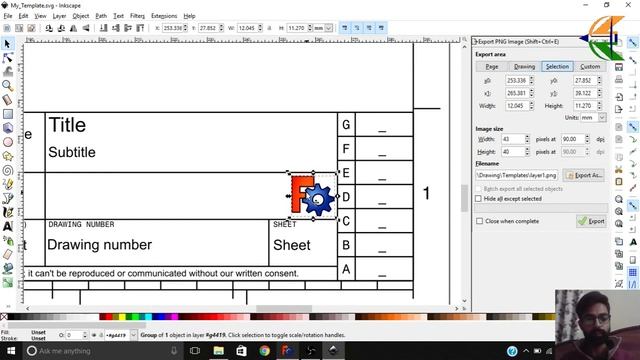This screenshot has height=360, width=640.
Task: Choose the Bezier pen tool
Action: [x=7, y=198]
